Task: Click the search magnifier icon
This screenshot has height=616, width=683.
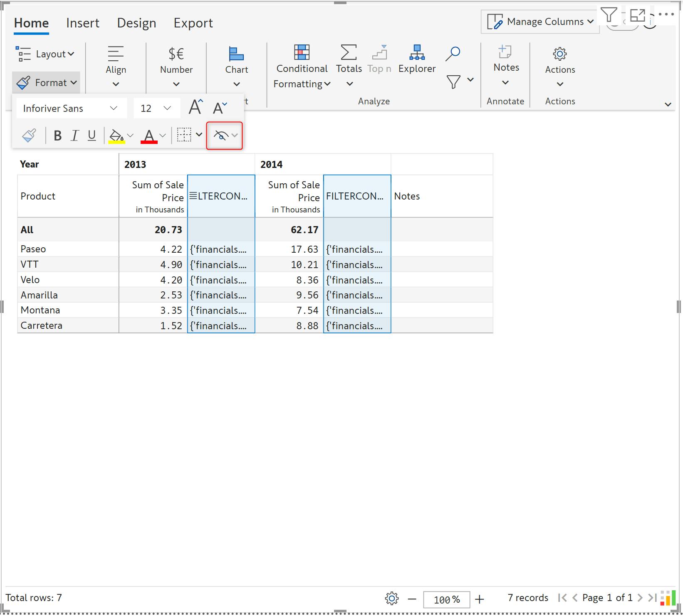Action: [x=453, y=54]
